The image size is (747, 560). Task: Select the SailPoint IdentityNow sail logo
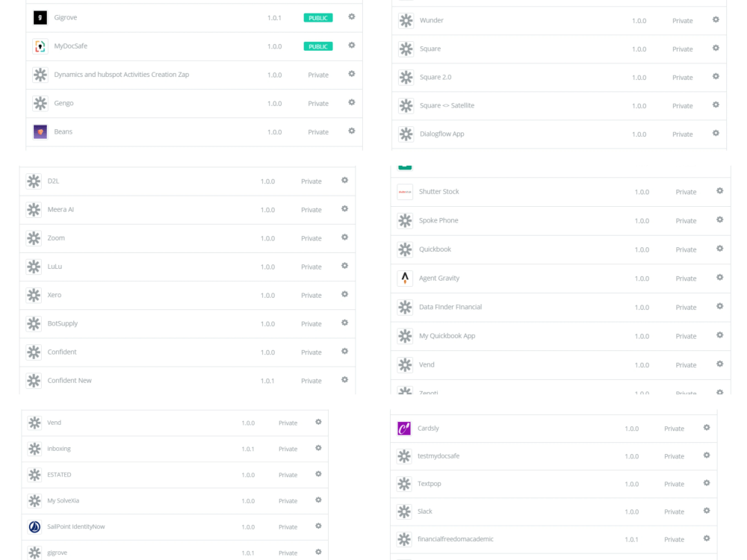[34, 526]
